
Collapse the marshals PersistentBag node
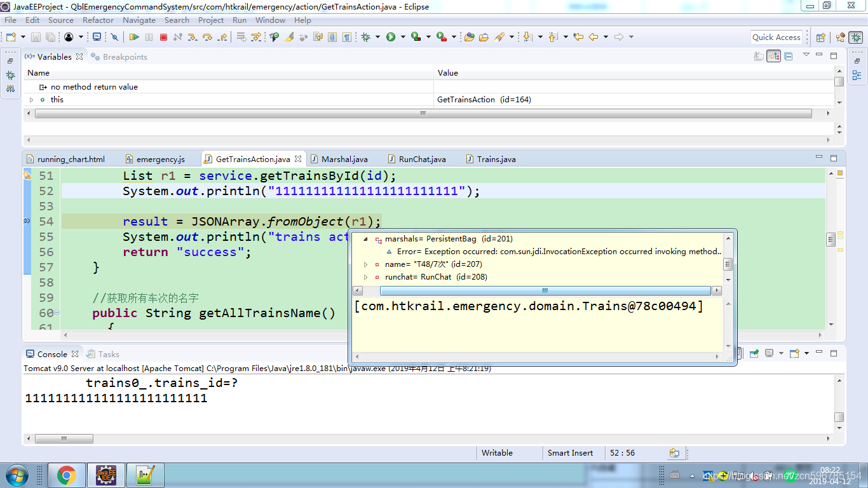point(365,240)
